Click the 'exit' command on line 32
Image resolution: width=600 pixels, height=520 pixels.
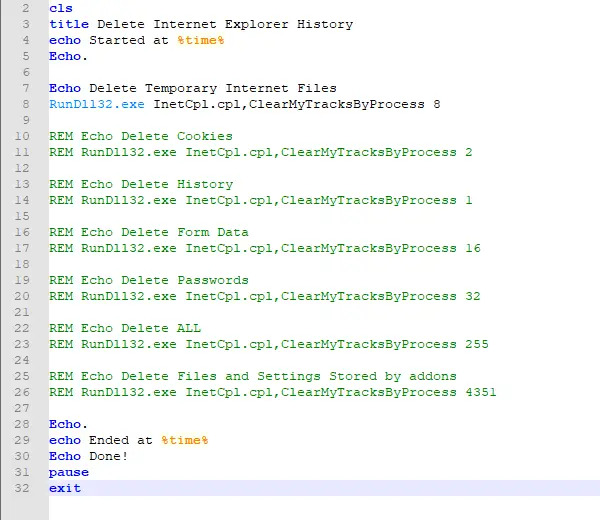coord(65,488)
